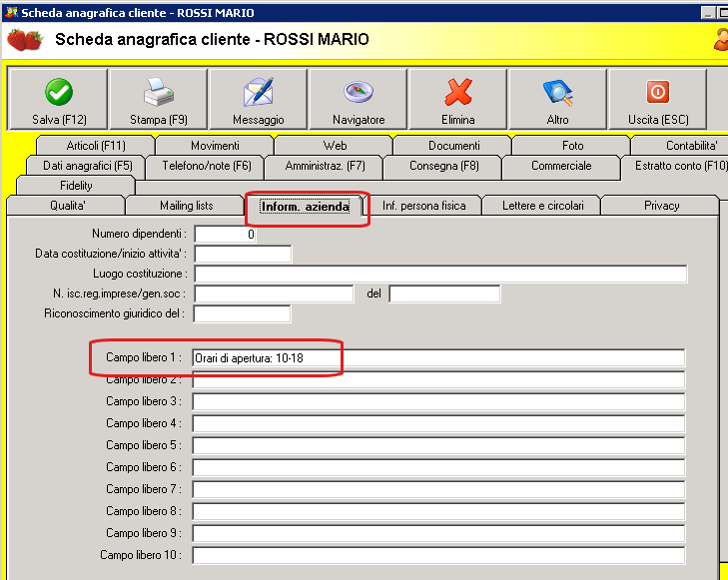
Task: Focus the Campo libero 6 field
Action: pyautogui.click(x=438, y=467)
